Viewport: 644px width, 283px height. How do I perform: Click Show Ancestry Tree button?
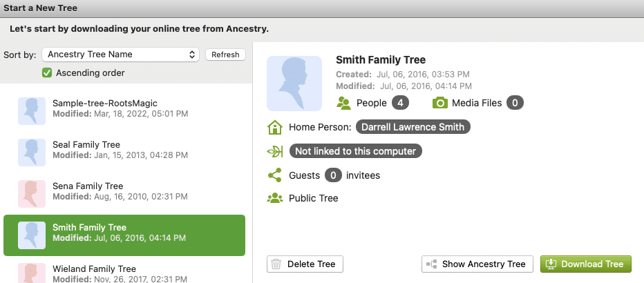pyautogui.click(x=477, y=264)
